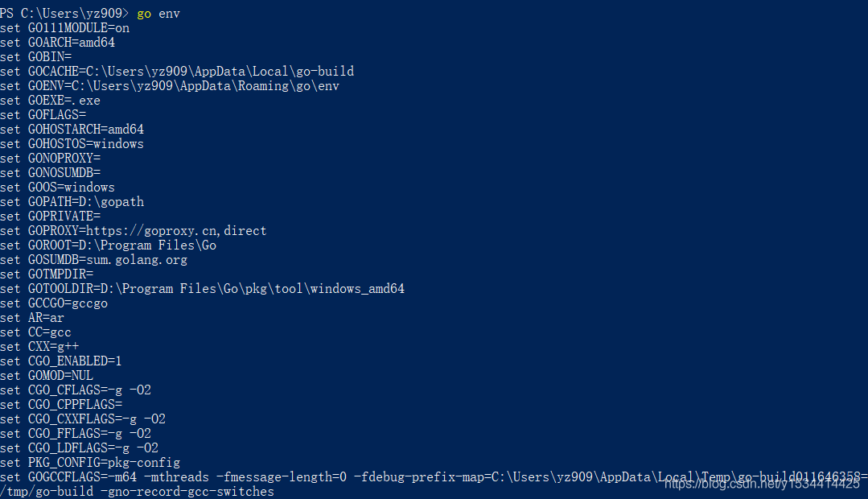Click the GOCACHE go-build path line
Image resolution: width=868 pixels, height=499 pixels.
(177, 72)
